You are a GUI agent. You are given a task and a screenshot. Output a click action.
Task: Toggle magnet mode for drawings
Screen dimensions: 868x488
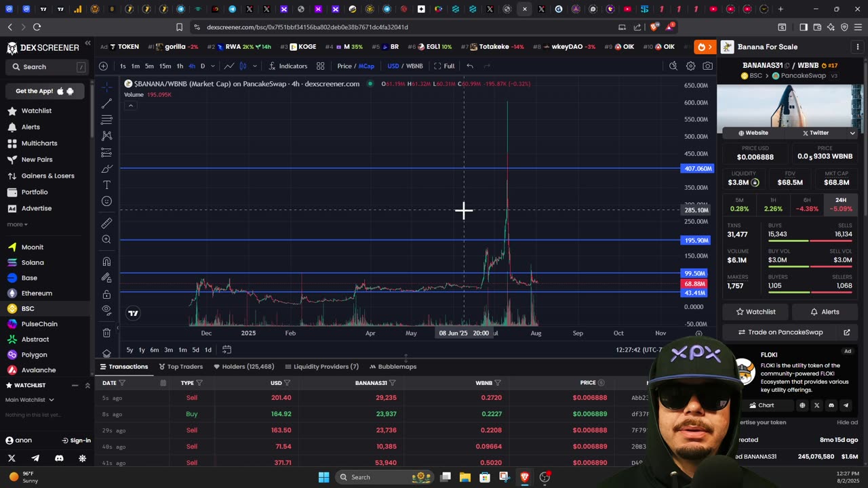(106, 262)
